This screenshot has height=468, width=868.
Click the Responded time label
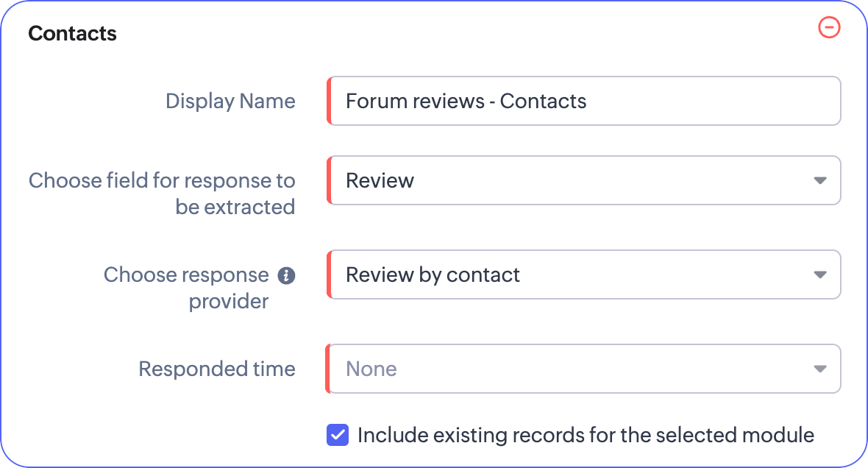coord(217,369)
